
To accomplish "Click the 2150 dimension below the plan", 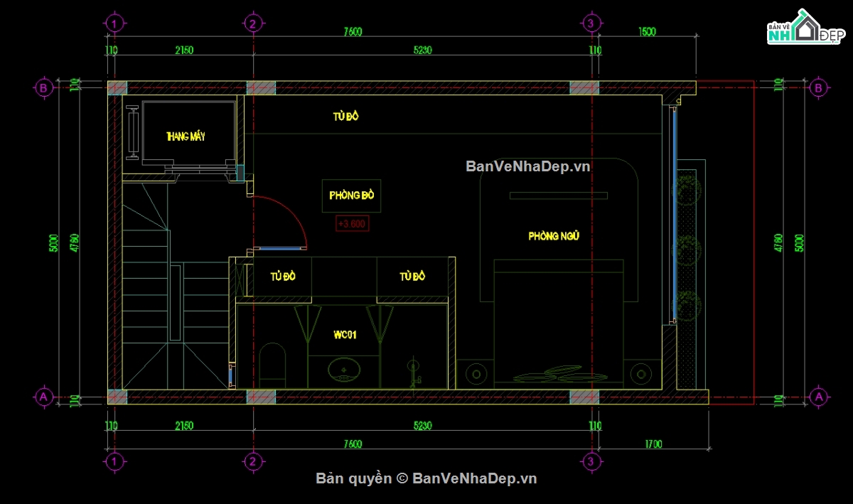I will point(184,426).
